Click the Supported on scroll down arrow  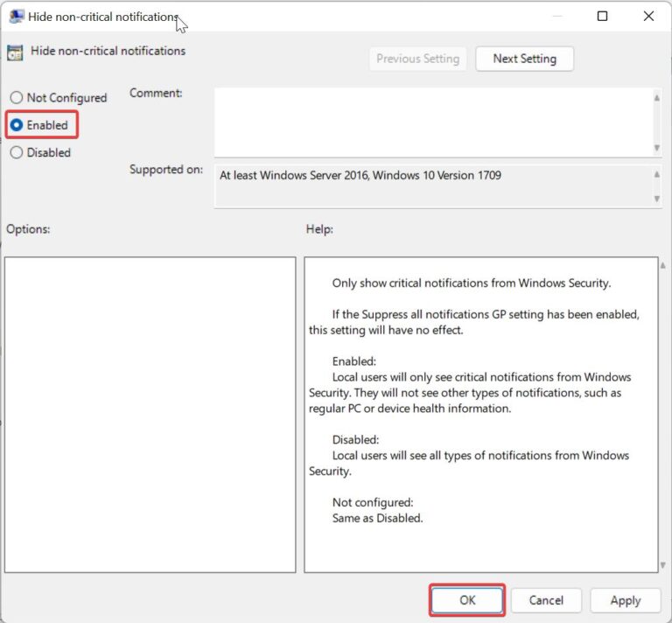coord(656,199)
